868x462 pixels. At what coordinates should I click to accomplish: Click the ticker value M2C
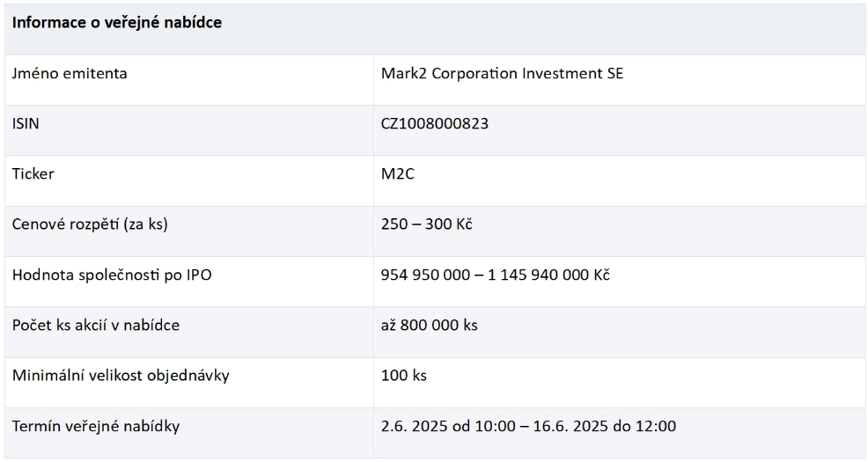click(x=397, y=173)
